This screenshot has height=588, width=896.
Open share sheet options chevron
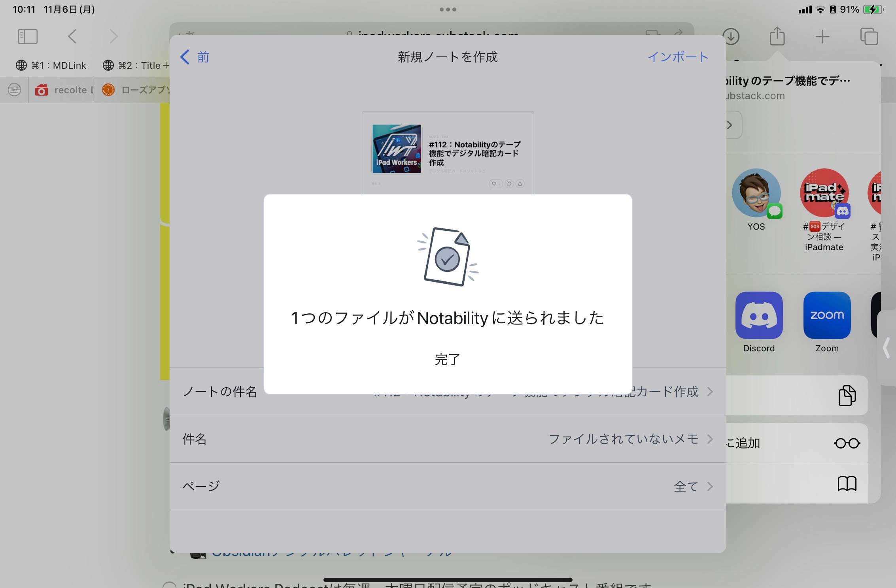(730, 125)
